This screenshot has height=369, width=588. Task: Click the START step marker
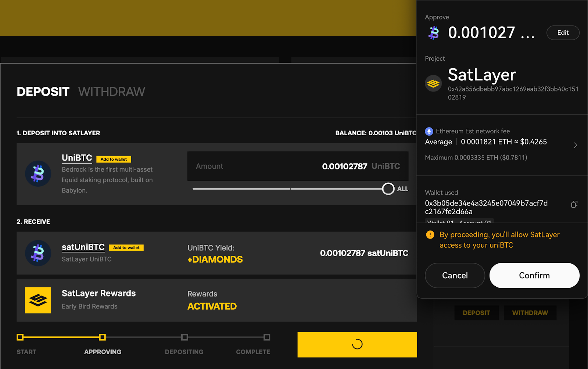[20, 337]
